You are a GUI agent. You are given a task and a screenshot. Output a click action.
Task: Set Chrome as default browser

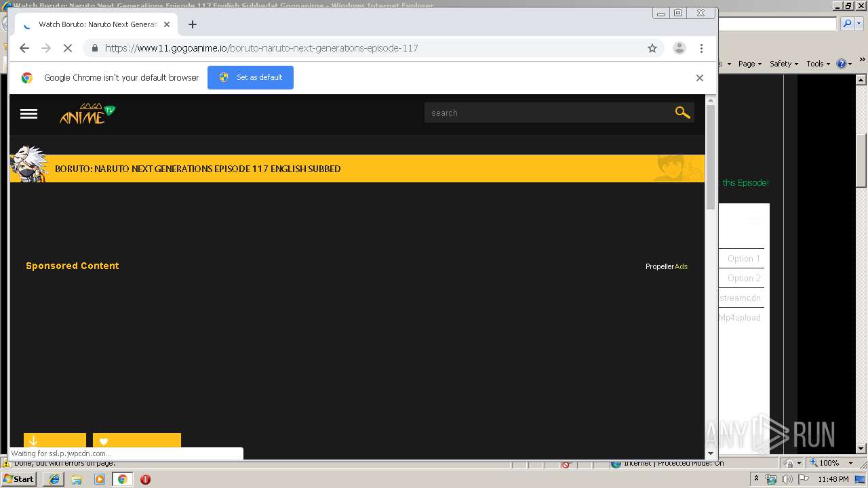point(250,77)
